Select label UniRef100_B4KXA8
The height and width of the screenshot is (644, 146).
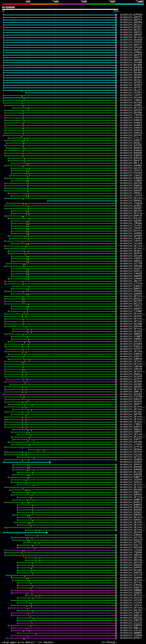pyautogui.click(x=131, y=326)
